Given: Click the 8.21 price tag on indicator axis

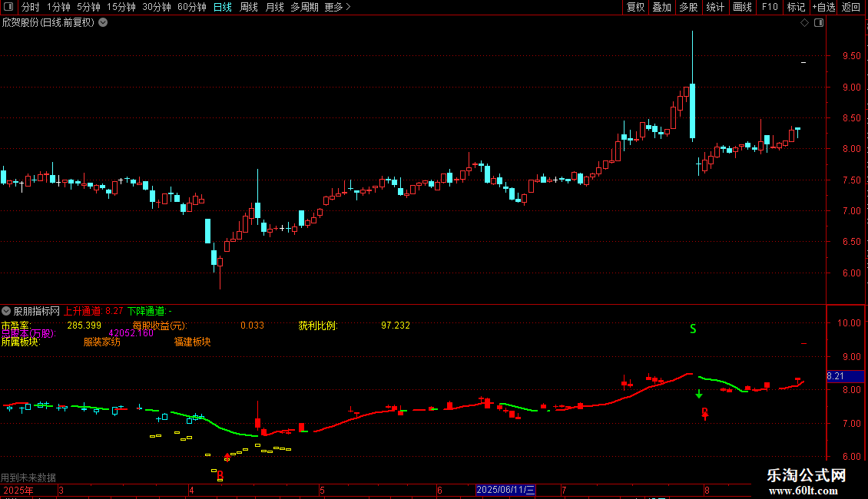Looking at the screenshot, I should (845, 376).
